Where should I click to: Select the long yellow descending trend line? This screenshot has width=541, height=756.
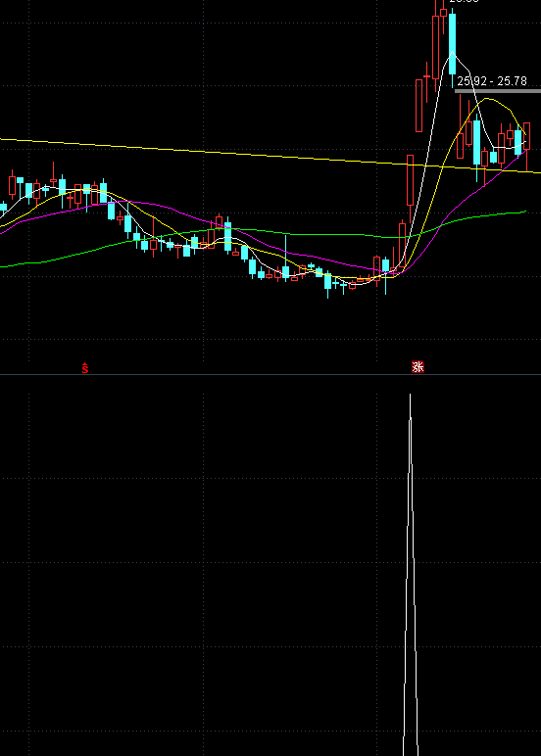[270, 156]
